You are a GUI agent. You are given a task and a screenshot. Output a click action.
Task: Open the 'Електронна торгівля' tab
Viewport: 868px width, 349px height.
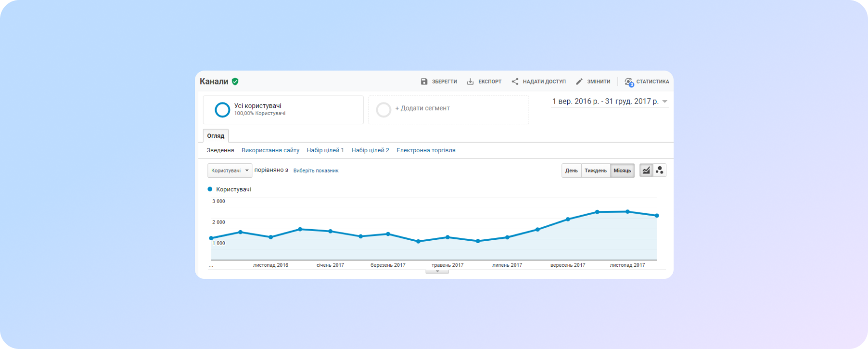426,150
